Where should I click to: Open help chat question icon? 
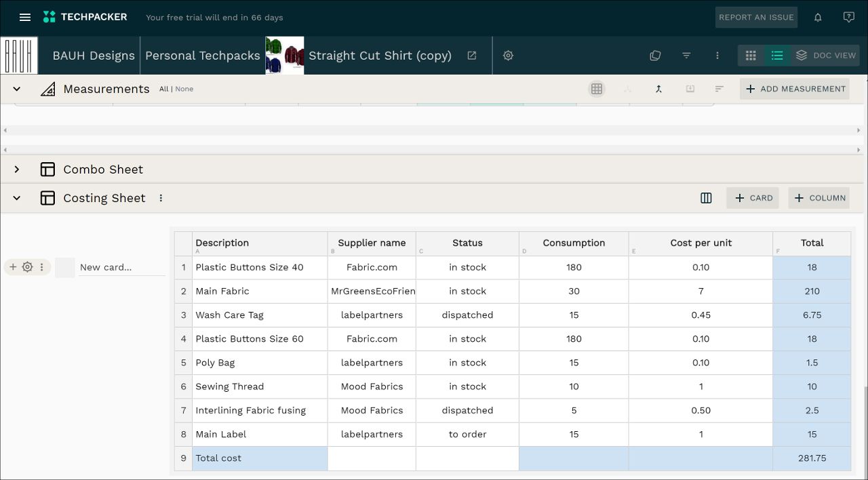pyautogui.click(x=848, y=18)
